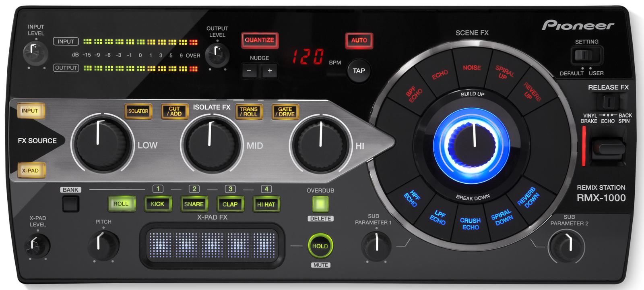Click the NUDGE plus button
Screen dimensions: 644x290
pos(270,71)
